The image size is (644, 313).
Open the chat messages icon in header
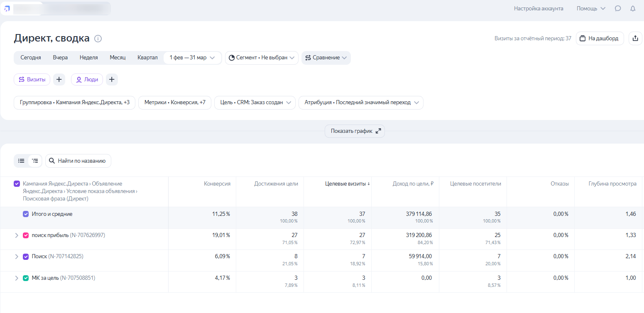coord(618,8)
